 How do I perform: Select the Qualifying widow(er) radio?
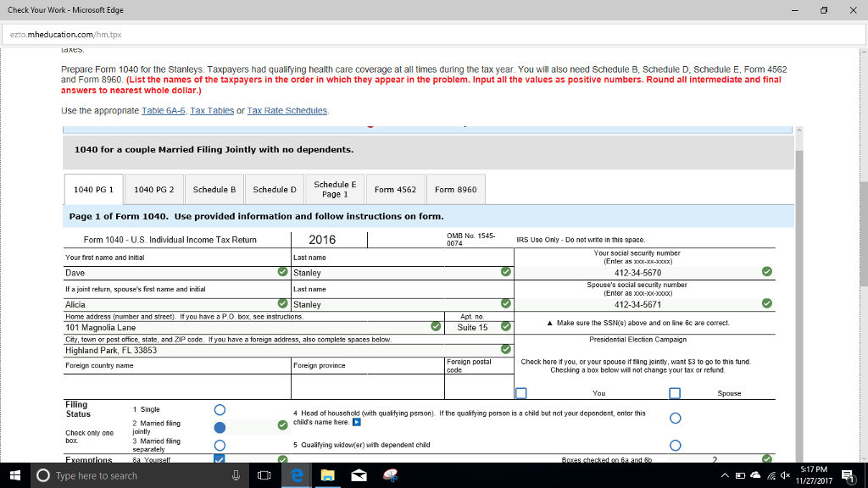pos(675,445)
